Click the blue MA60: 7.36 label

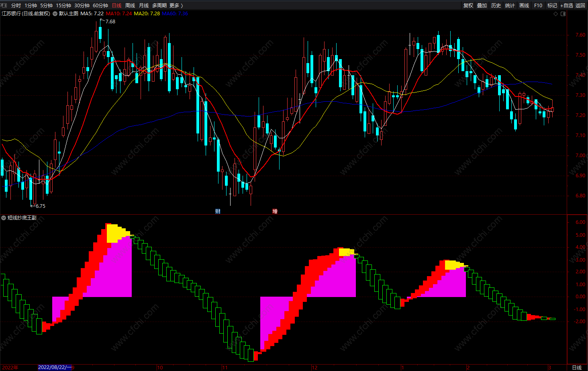(175, 14)
